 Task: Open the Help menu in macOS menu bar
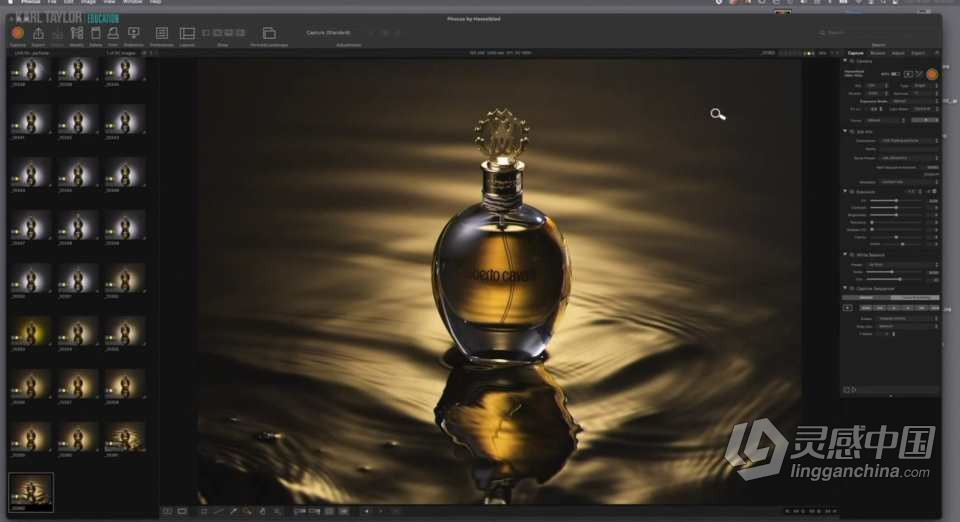tap(156, 2)
